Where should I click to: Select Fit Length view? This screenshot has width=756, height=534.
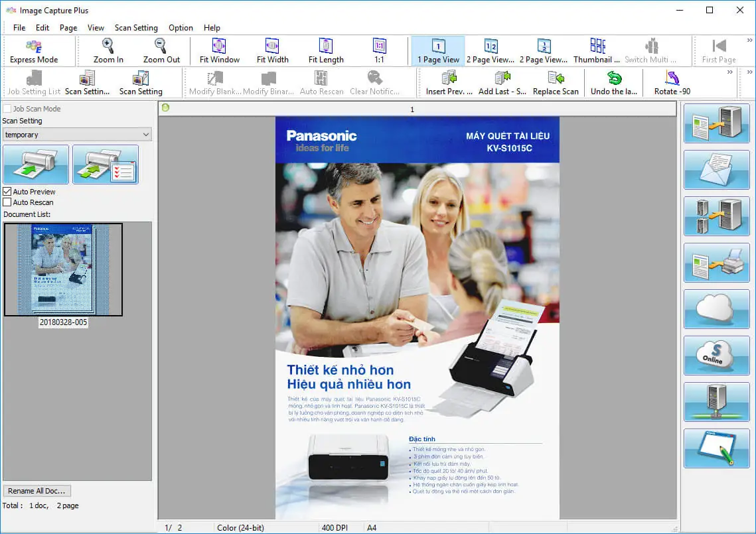(326, 51)
